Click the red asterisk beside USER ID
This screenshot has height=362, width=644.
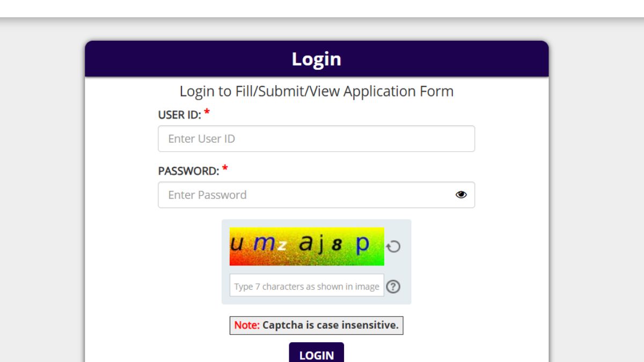click(207, 113)
